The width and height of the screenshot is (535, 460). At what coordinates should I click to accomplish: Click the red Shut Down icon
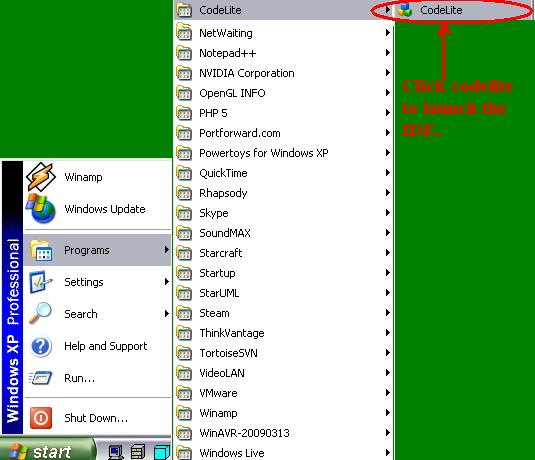41,418
